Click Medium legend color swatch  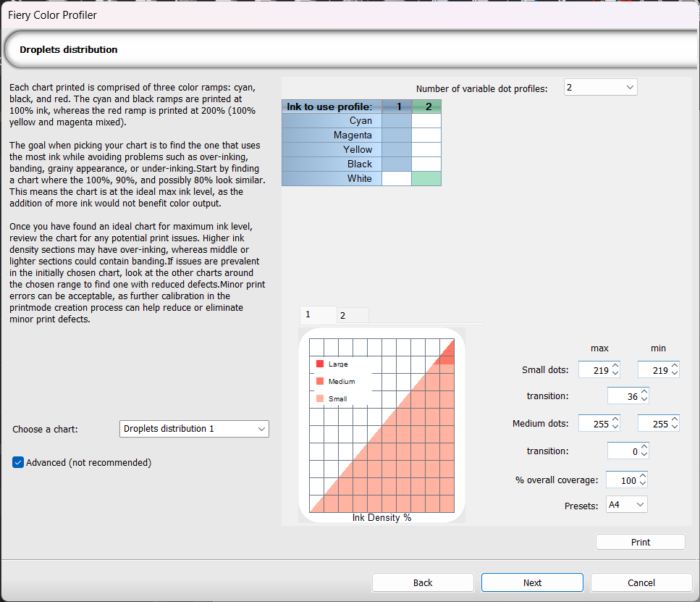point(320,381)
